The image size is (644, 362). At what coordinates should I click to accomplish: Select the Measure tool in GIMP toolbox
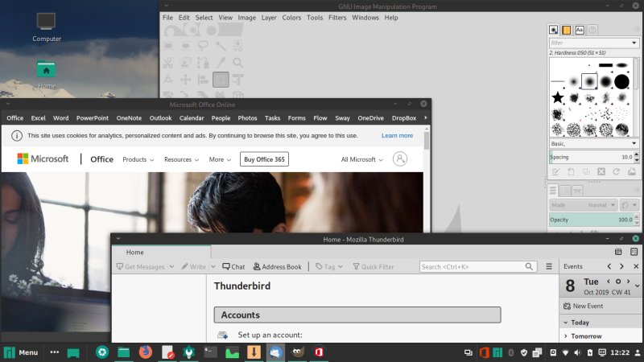point(168,80)
